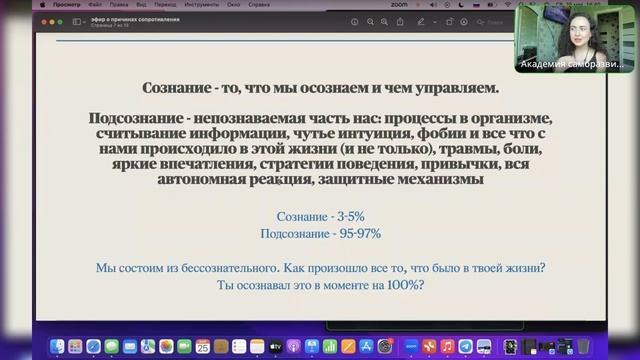Open Notes from the Dock
This screenshot has height=360, width=640.
coord(257,347)
